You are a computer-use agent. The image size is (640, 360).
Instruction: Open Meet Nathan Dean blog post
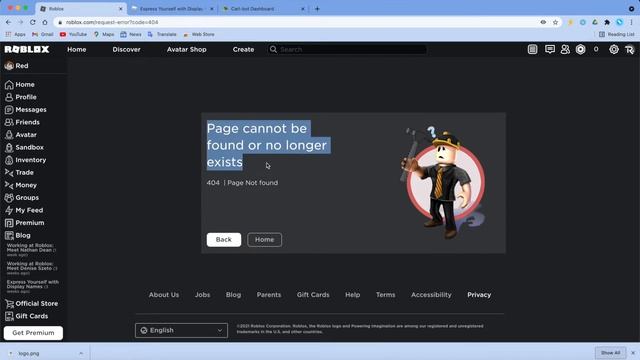click(31, 250)
